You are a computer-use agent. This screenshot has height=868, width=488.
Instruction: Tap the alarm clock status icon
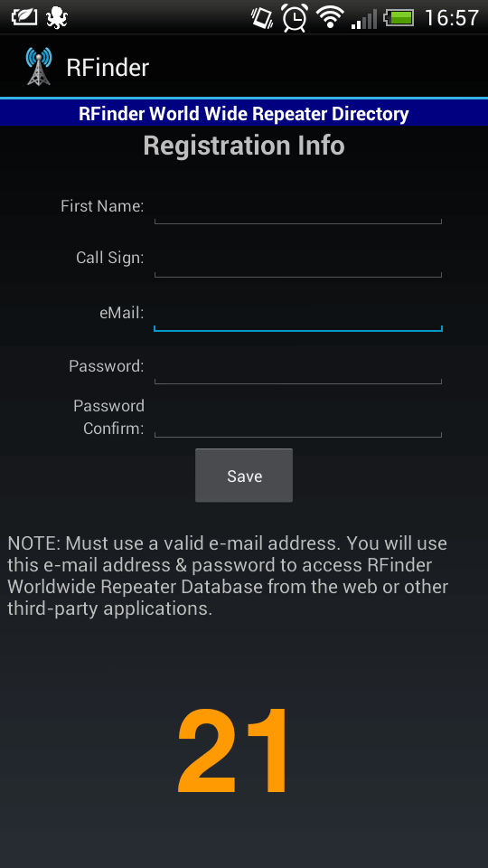point(295,17)
